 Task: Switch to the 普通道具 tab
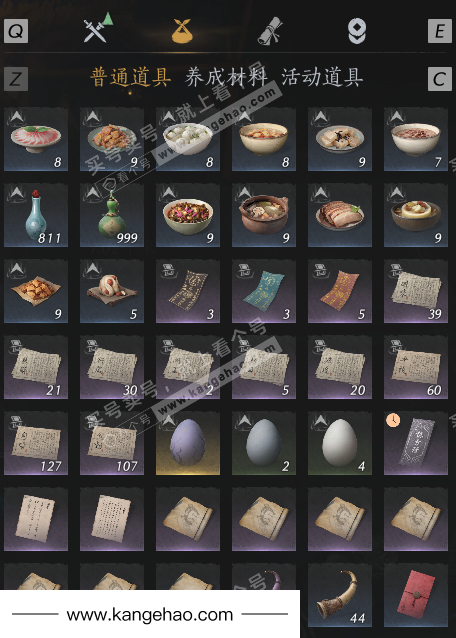(130, 77)
